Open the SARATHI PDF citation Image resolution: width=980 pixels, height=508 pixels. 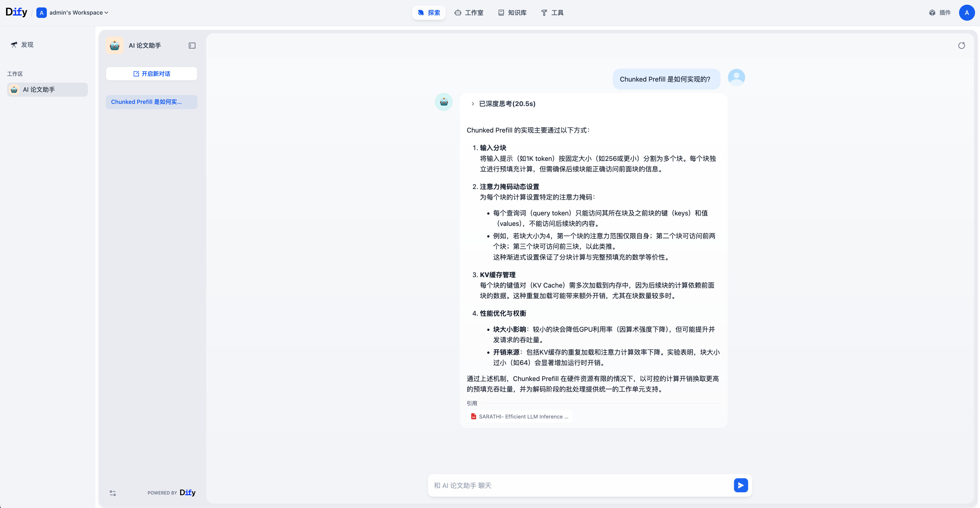tap(520, 417)
